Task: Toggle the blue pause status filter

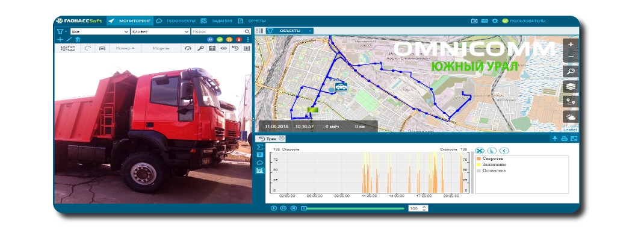Action: [x=211, y=40]
